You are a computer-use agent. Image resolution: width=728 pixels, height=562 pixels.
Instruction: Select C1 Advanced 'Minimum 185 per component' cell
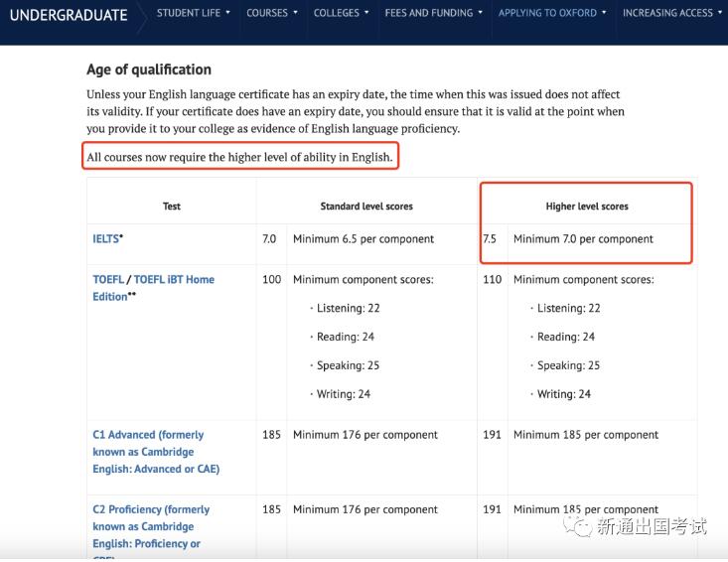[585, 435]
